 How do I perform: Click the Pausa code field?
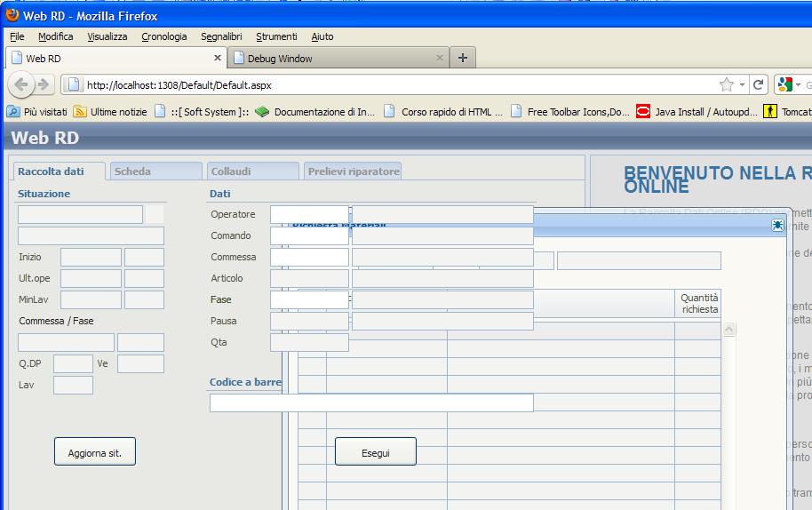(x=309, y=321)
